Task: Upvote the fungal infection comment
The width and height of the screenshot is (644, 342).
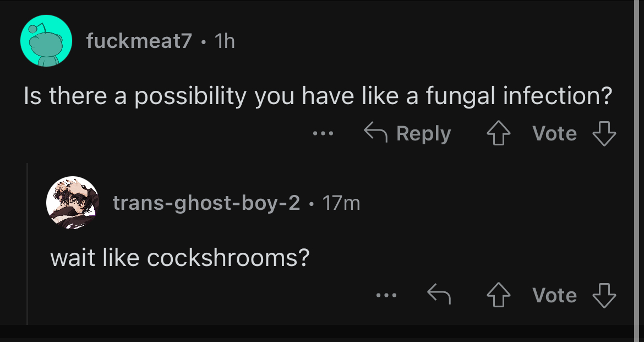Action: pyautogui.click(x=498, y=133)
